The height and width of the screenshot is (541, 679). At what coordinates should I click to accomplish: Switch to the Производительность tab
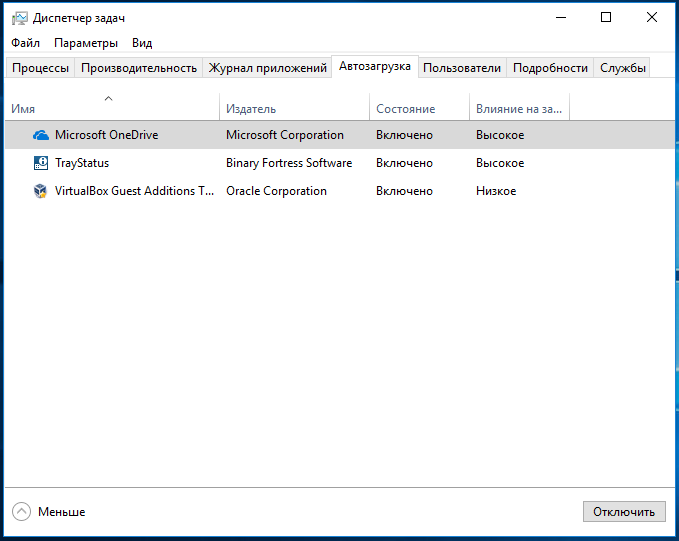click(x=138, y=68)
